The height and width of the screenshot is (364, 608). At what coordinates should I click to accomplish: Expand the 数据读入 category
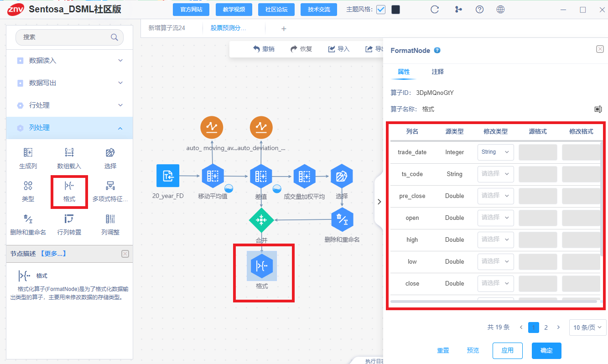pyautogui.click(x=69, y=61)
